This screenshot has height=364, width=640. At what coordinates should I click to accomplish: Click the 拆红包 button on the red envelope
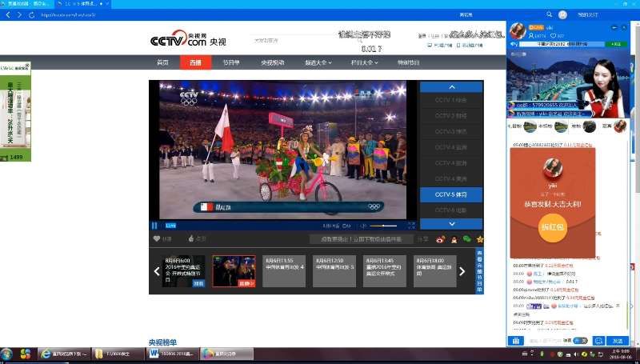[x=554, y=226]
